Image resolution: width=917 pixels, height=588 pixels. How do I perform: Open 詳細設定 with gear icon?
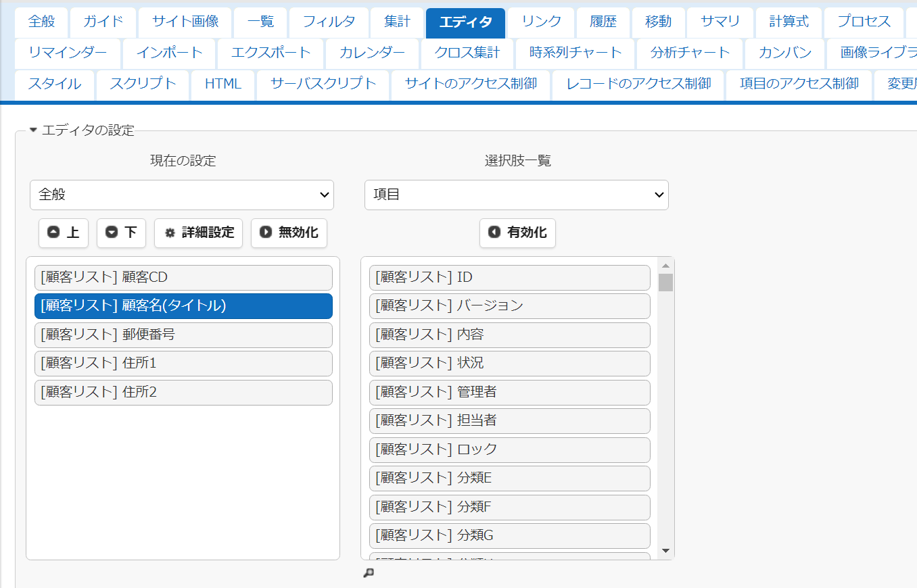pos(198,232)
